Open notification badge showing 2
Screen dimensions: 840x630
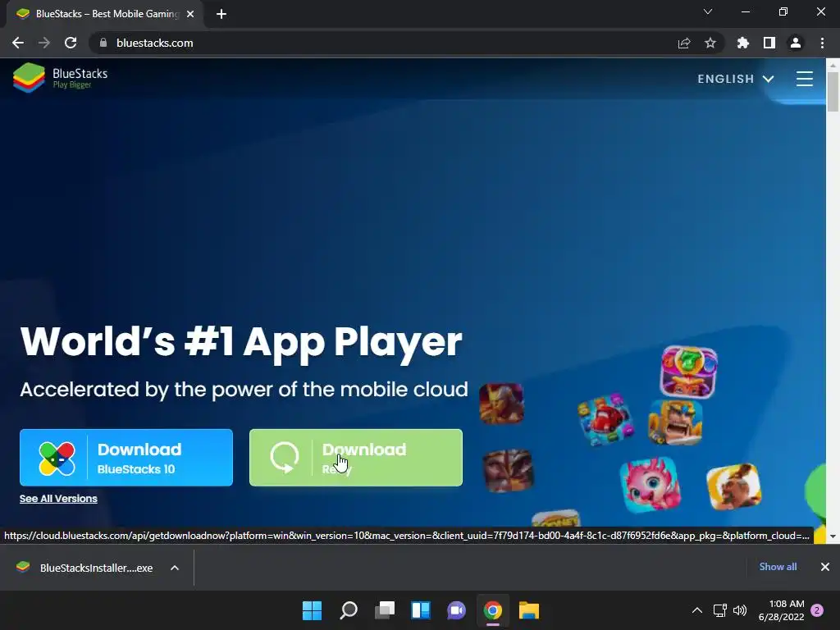(817, 610)
